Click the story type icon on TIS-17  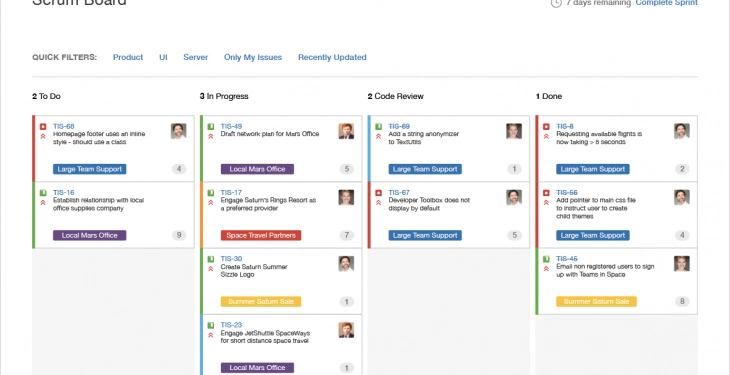[x=210, y=193]
